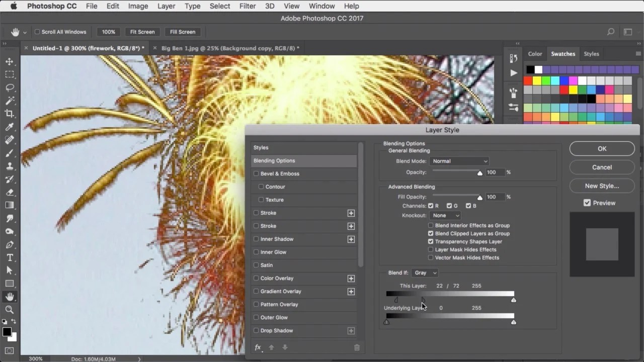This screenshot has height=362, width=644.
Task: Choose the Type tool
Action: pyautogui.click(x=10, y=257)
